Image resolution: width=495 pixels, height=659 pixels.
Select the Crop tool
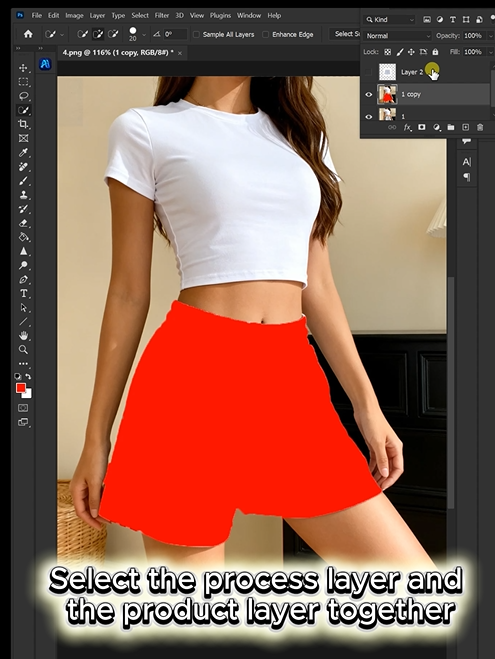coord(23,124)
